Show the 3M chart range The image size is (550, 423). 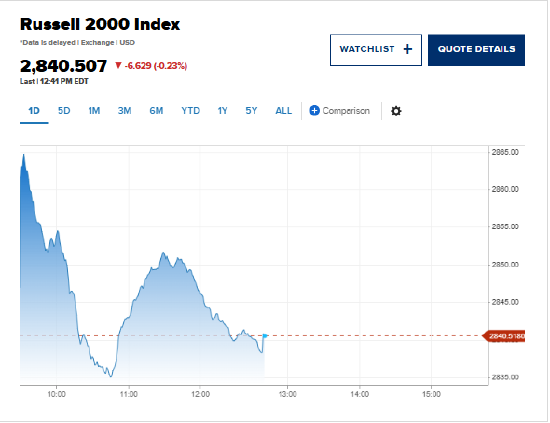click(x=124, y=111)
